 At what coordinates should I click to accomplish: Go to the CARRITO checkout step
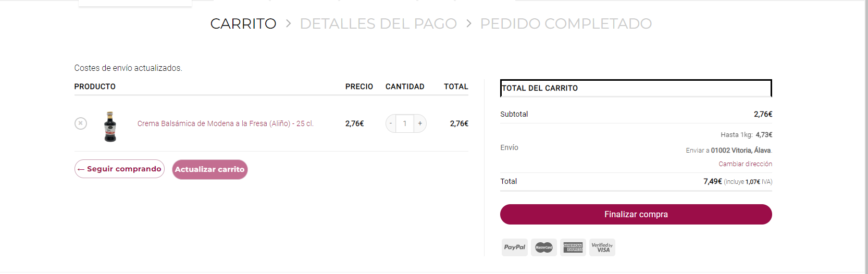tap(243, 23)
